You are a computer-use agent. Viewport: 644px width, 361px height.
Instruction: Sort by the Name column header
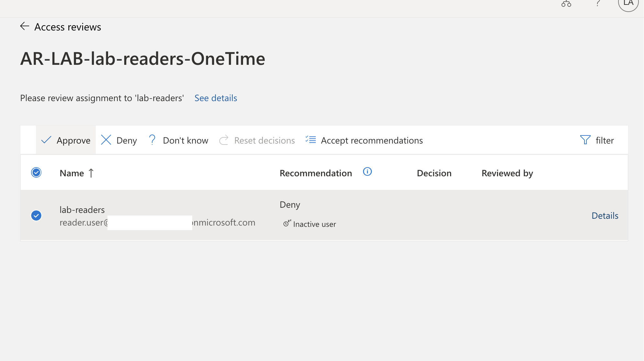[72, 173]
